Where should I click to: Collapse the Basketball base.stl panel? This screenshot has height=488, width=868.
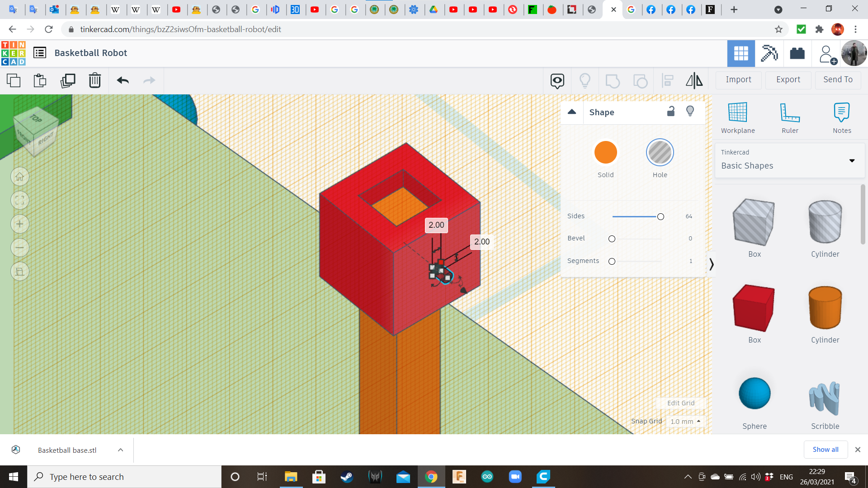(120, 450)
